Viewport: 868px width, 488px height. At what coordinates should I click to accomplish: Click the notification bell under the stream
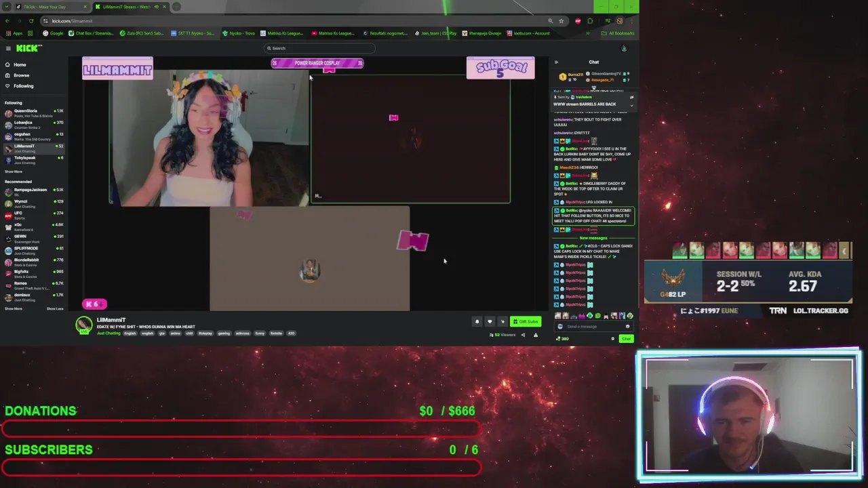pos(477,322)
